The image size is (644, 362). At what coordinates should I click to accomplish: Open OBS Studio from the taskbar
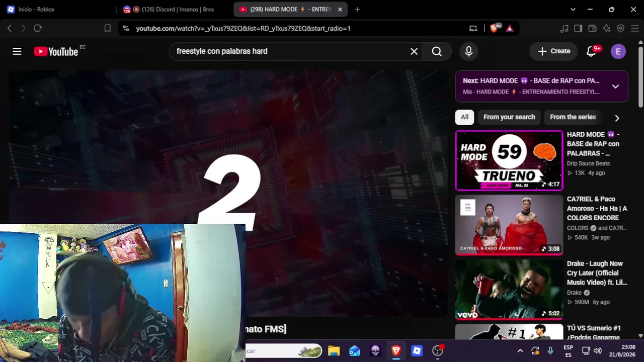pyautogui.click(x=438, y=351)
